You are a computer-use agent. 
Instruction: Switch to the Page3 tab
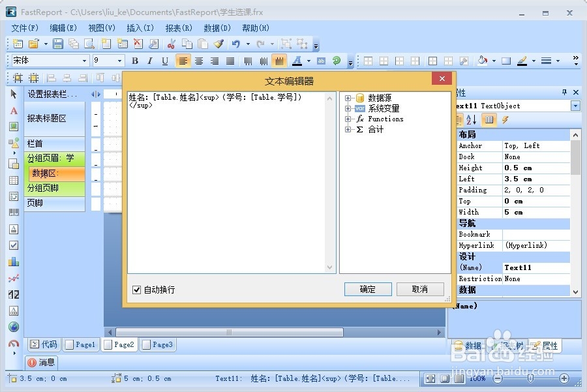tap(157, 344)
